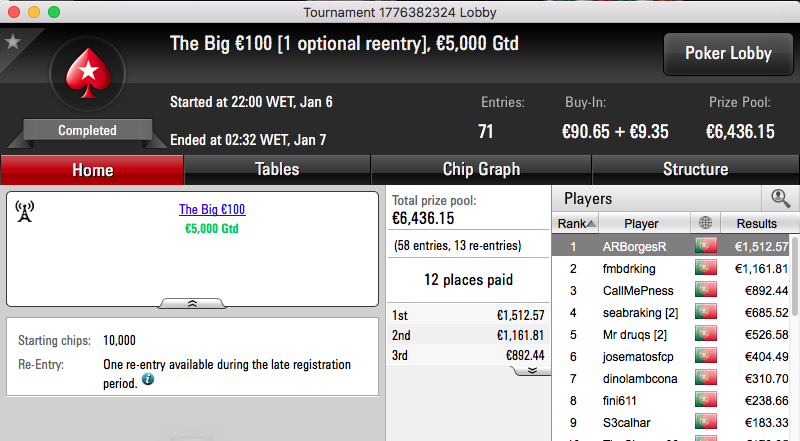
Task: Select player seabraking row
Action: [x=671, y=312]
